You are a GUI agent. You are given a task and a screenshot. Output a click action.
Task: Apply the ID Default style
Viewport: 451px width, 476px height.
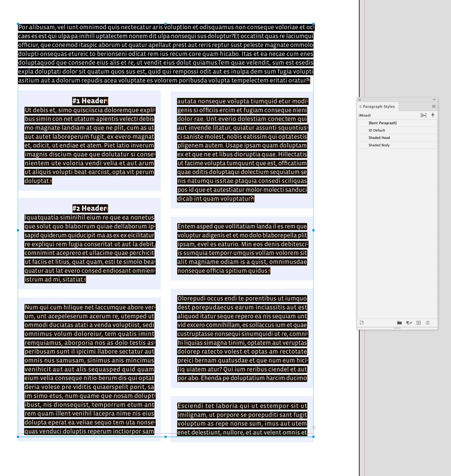pyautogui.click(x=377, y=130)
